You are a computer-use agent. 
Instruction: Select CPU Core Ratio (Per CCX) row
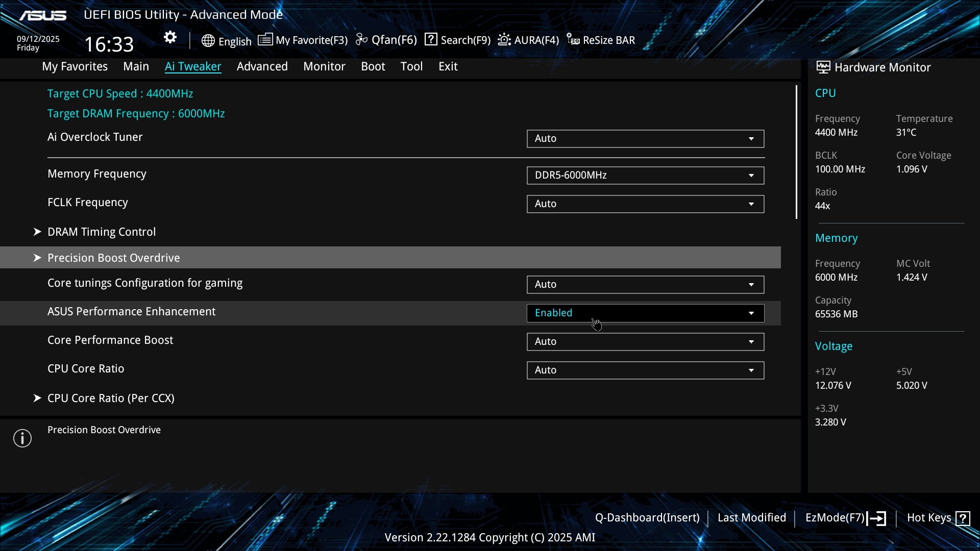tap(390, 398)
